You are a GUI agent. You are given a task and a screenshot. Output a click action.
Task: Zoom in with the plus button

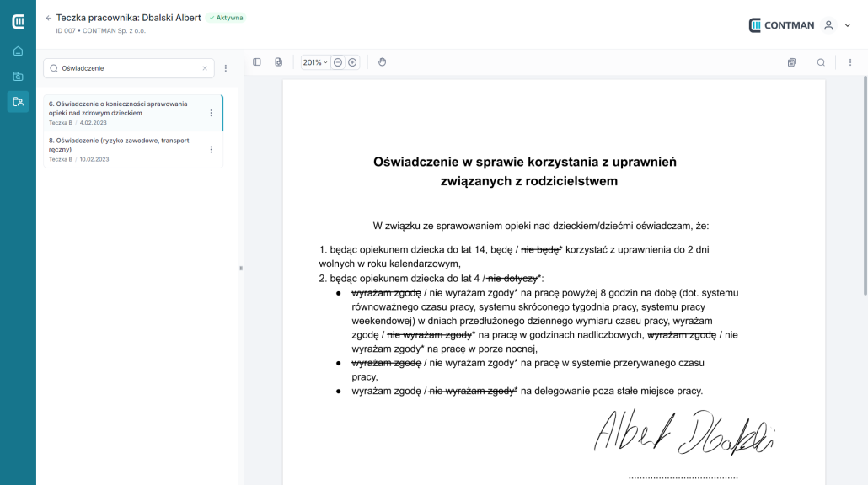[x=352, y=62]
